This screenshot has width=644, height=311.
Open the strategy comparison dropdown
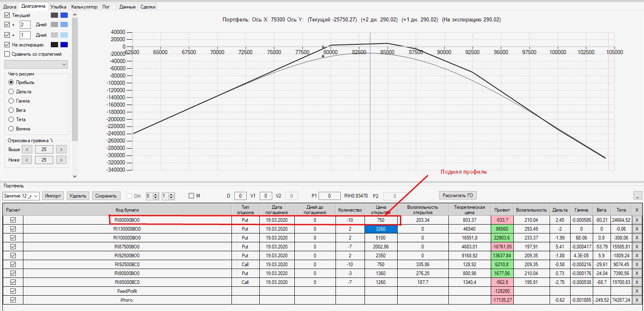point(36,65)
